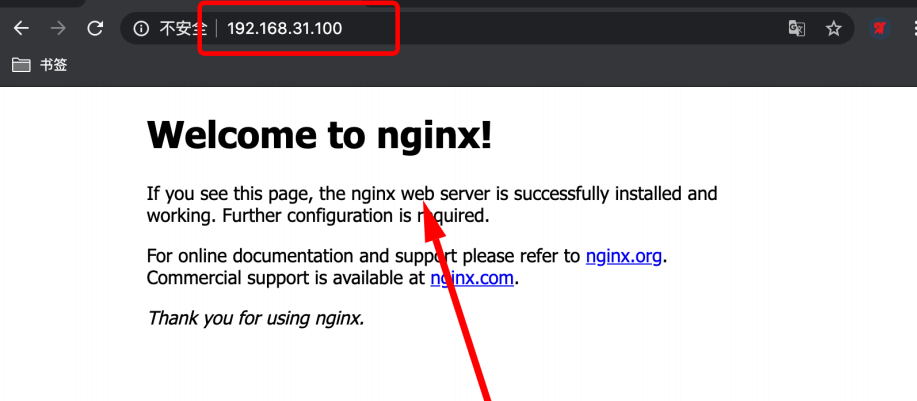
Task: Click the Google Translate icon in address bar
Action: pyautogui.click(x=797, y=28)
